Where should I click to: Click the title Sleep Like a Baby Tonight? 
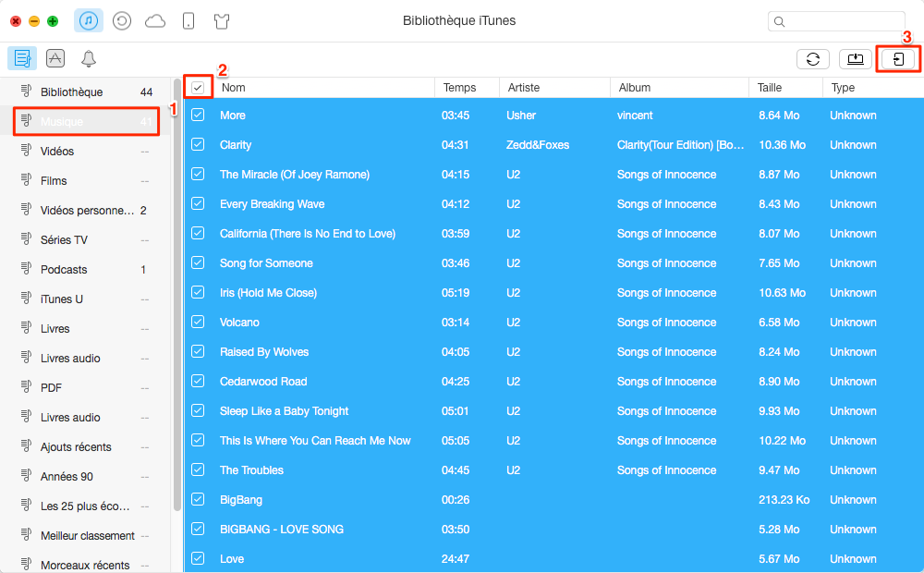coord(284,411)
